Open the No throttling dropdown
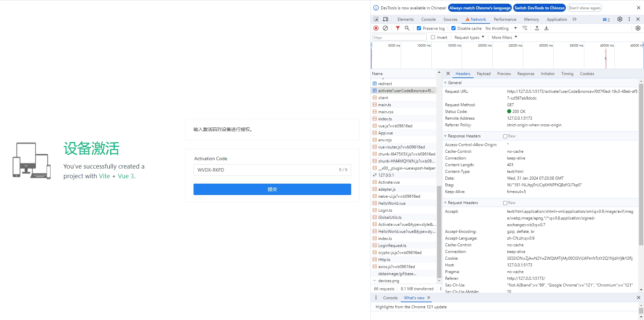Screen dimensions: 644x320 [x=501, y=28]
